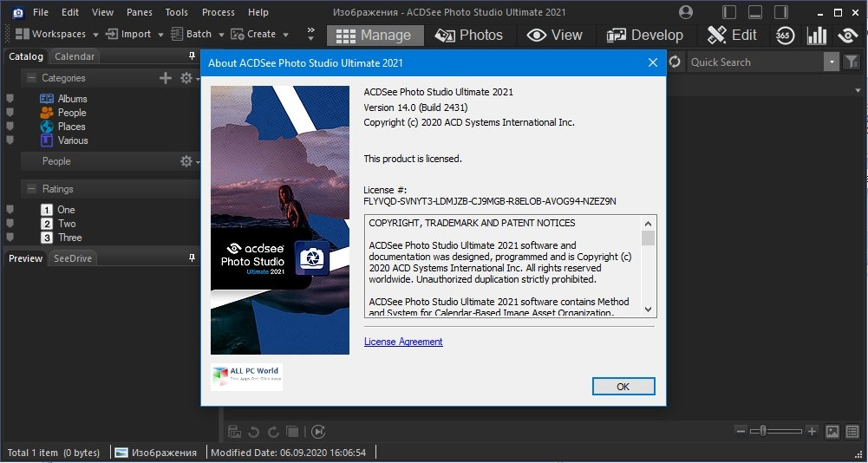Toggle the tag marker beside Albums
868x463 pixels.
[10, 99]
